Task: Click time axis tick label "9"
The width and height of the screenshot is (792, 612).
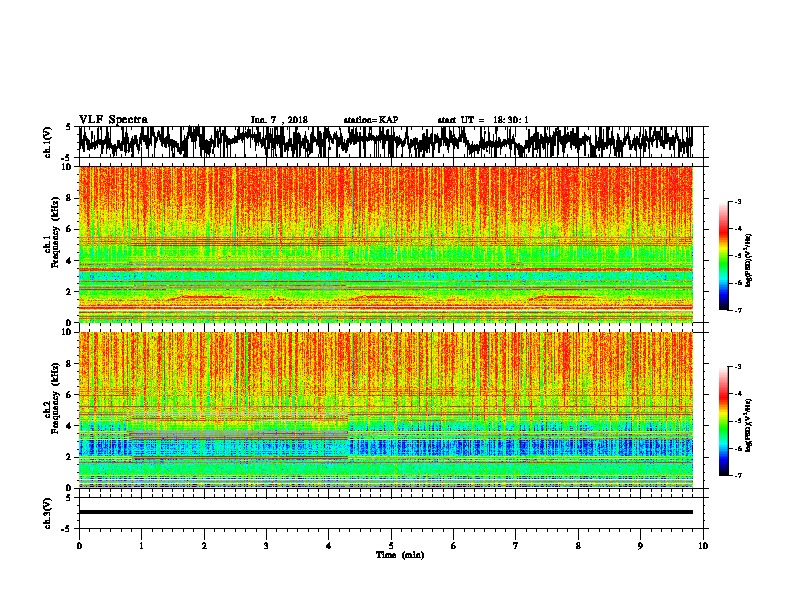Action: tap(640, 545)
